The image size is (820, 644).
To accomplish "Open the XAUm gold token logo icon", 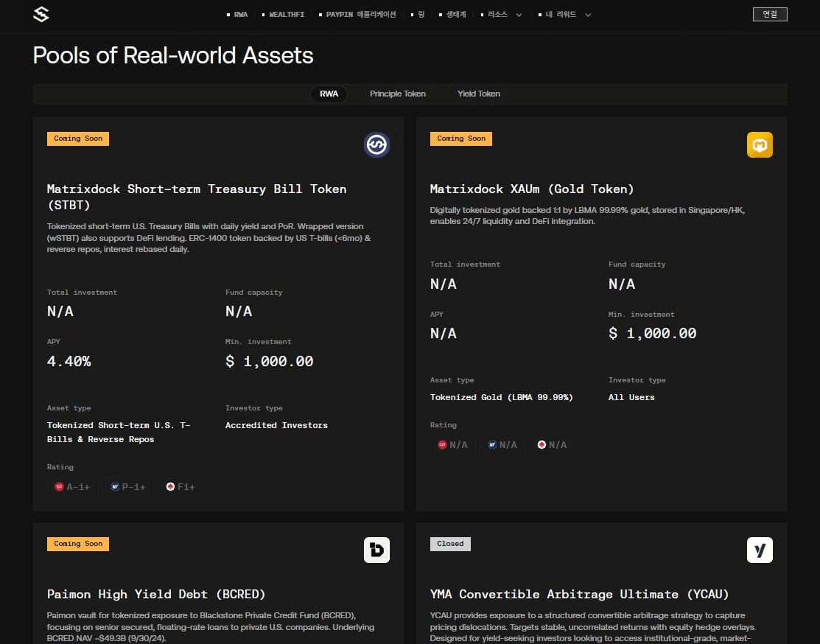I will (x=760, y=144).
